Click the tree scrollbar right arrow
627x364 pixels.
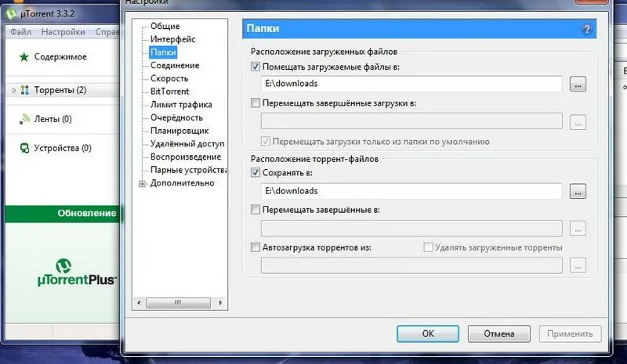coord(220,303)
